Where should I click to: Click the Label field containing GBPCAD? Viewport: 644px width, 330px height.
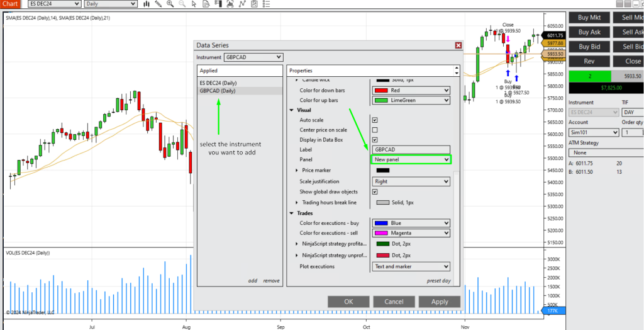point(411,150)
